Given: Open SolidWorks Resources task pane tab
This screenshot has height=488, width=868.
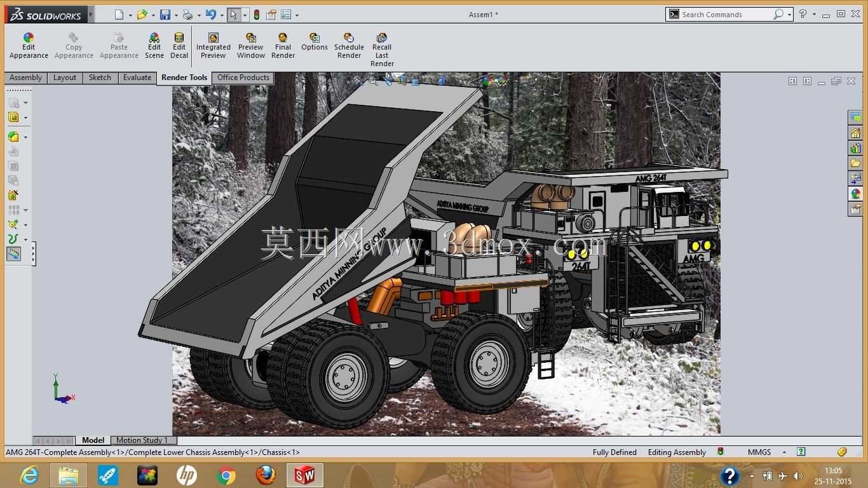Looking at the screenshot, I should pos(855,133).
